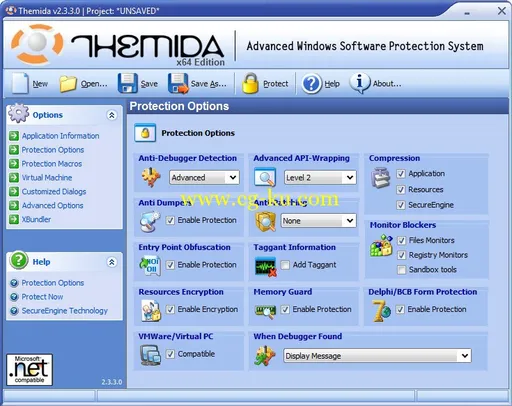Click the green Help panel icon
The image size is (512, 406).
(x=19, y=260)
